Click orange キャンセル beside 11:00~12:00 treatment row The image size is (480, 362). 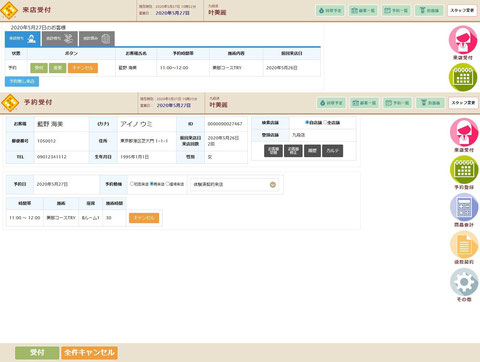(144, 218)
